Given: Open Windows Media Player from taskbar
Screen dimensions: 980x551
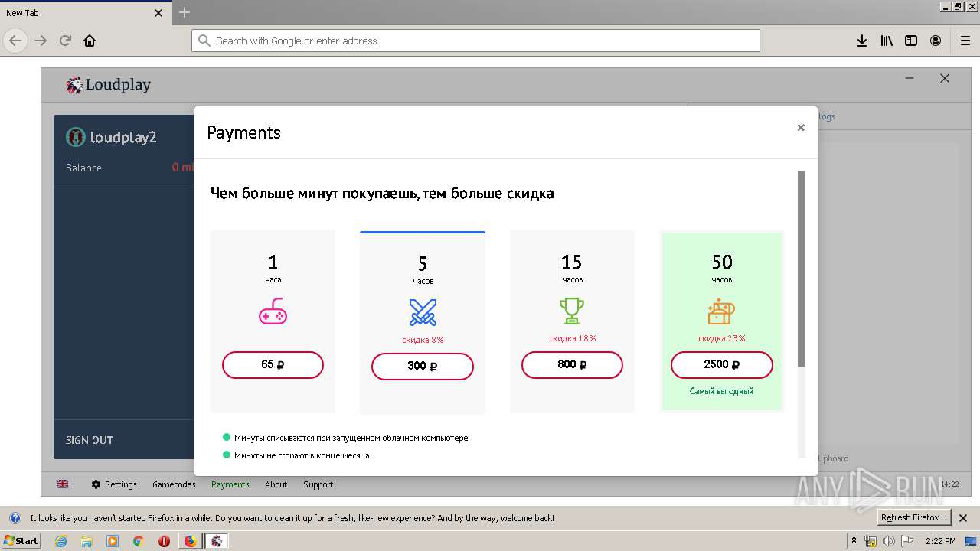Looking at the screenshot, I should [113, 541].
